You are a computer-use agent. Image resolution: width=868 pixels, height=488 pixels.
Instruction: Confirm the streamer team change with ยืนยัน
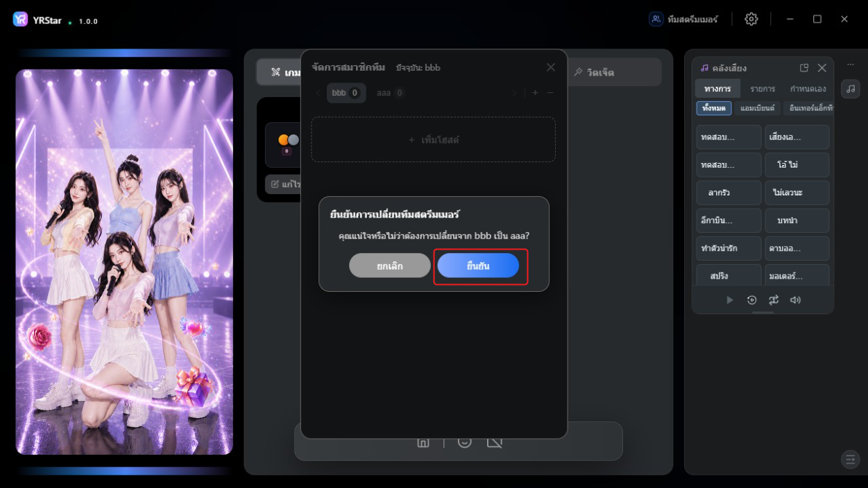coord(478,265)
